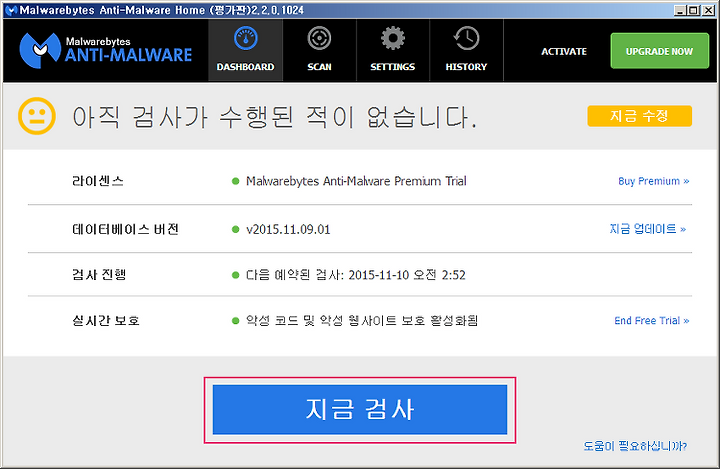Viewport: 720px width, 469px height.
Task: Open the History clock icon
Action: (x=466, y=38)
